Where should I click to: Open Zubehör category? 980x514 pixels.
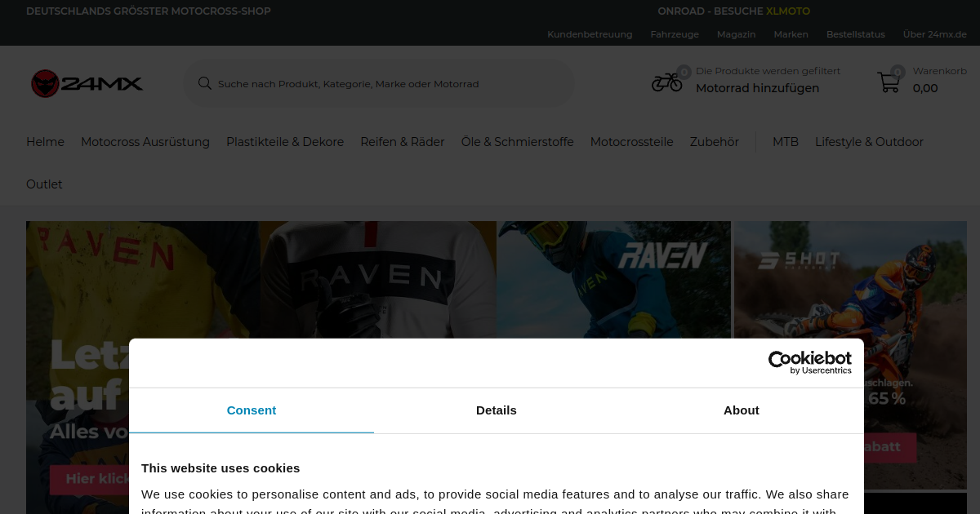coord(715,142)
